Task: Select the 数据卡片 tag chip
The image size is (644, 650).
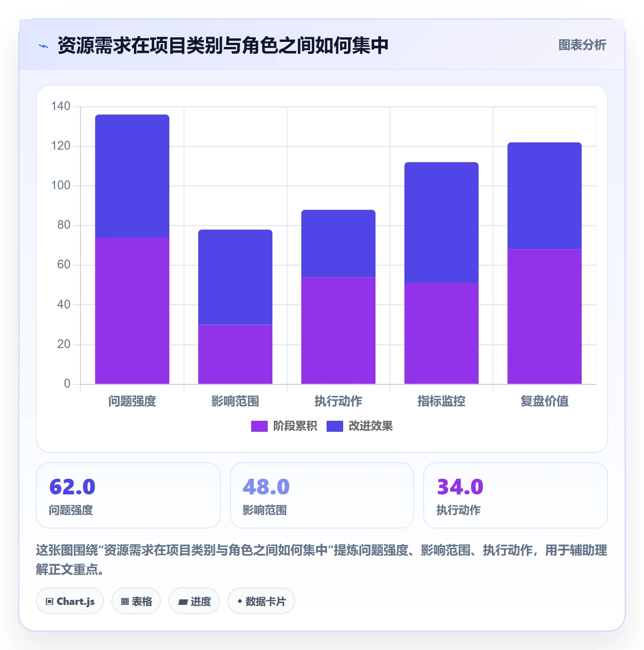Action: point(261,601)
